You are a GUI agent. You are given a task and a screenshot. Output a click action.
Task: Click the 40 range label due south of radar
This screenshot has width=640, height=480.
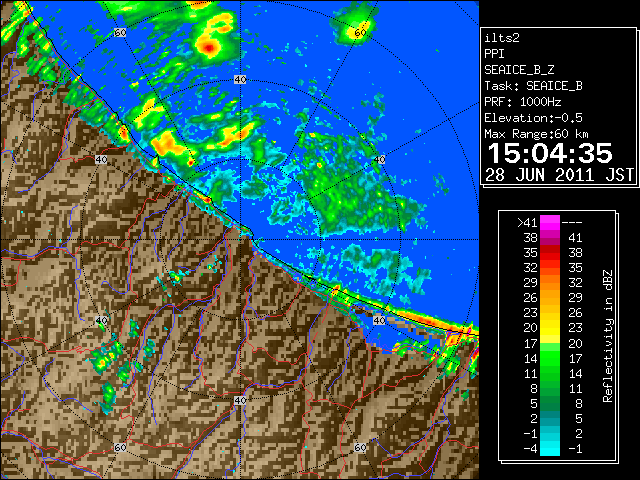pos(240,400)
